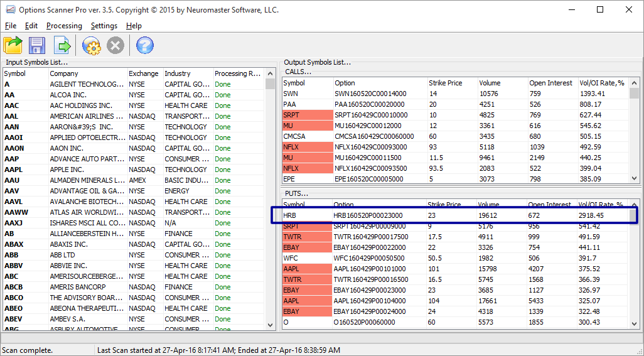Open symbols list file via folder icon
644x356 pixels.
13,45
